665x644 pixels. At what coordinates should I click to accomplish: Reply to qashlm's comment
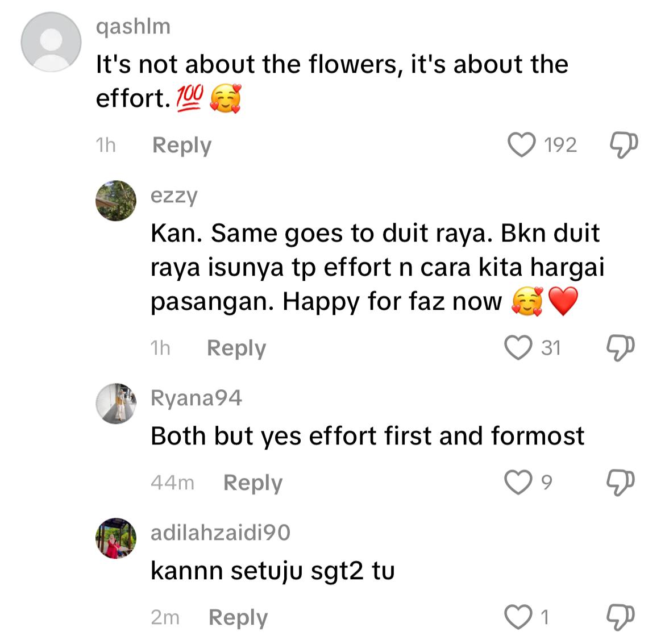click(x=181, y=146)
